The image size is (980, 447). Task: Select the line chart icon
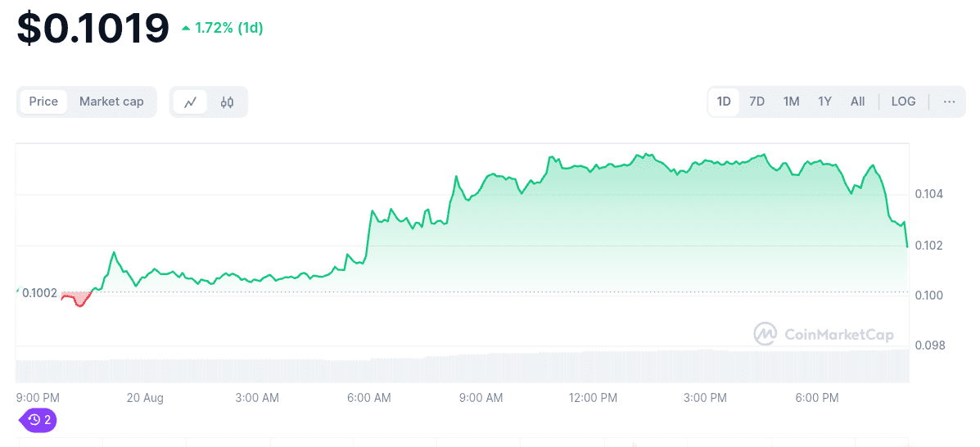click(191, 102)
